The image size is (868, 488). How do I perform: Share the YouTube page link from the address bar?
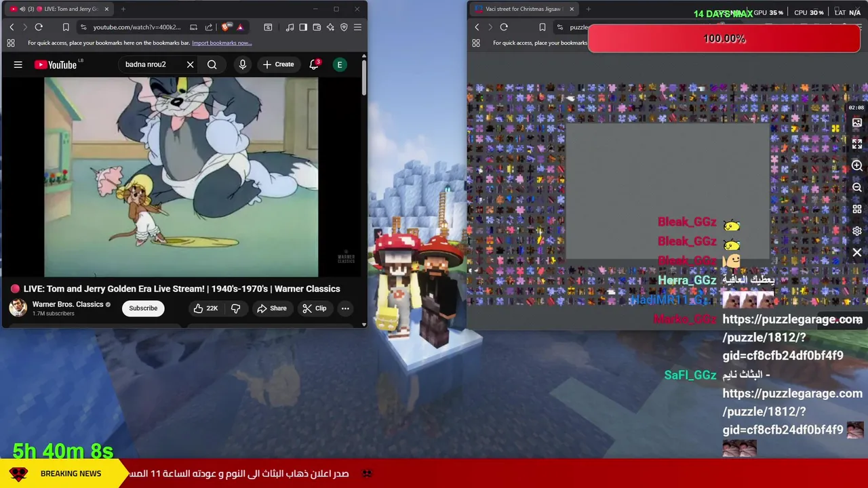[208, 27]
